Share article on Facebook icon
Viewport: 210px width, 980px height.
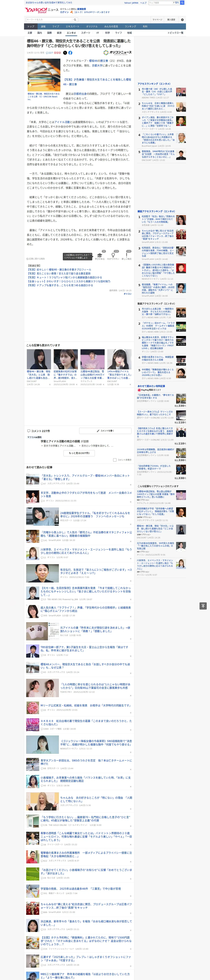pyautogui.click(x=70, y=53)
